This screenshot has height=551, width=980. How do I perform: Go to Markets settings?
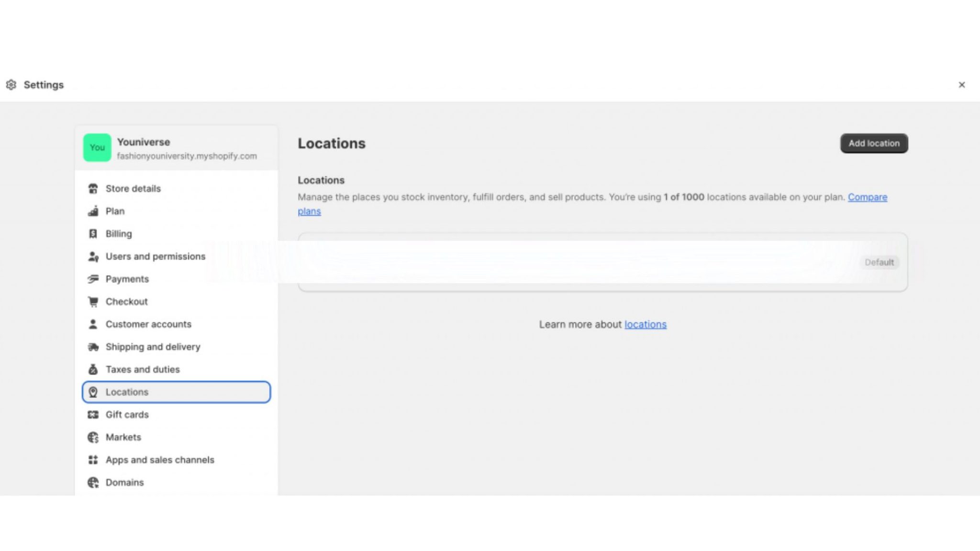point(123,437)
